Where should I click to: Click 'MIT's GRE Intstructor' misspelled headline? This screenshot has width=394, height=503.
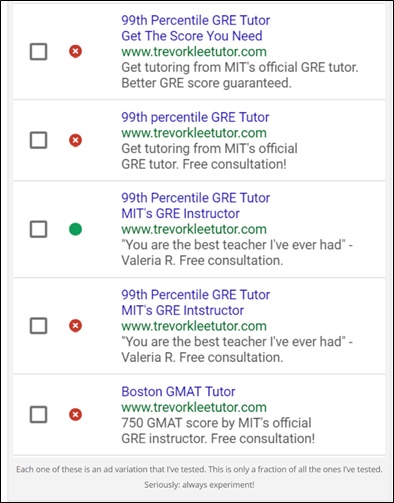click(182, 310)
